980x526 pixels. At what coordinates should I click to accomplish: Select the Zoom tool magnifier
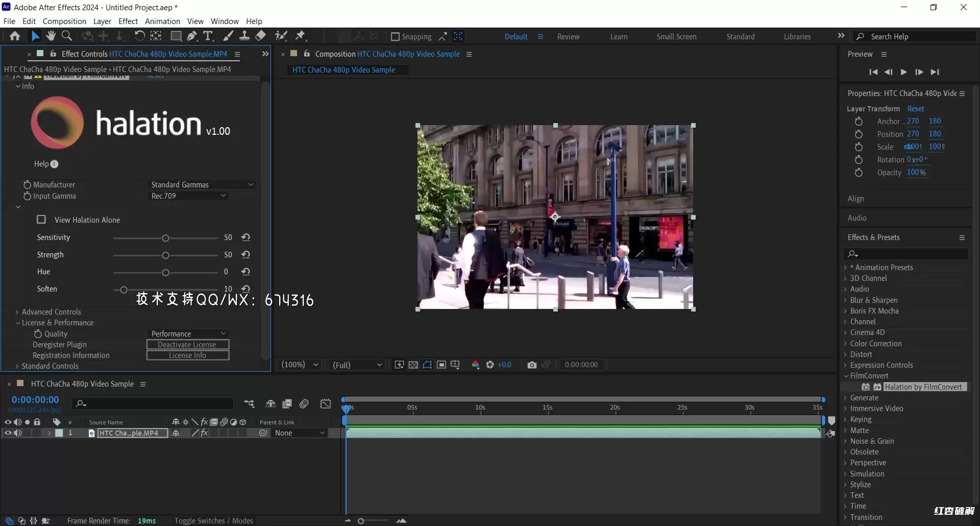[x=66, y=36]
